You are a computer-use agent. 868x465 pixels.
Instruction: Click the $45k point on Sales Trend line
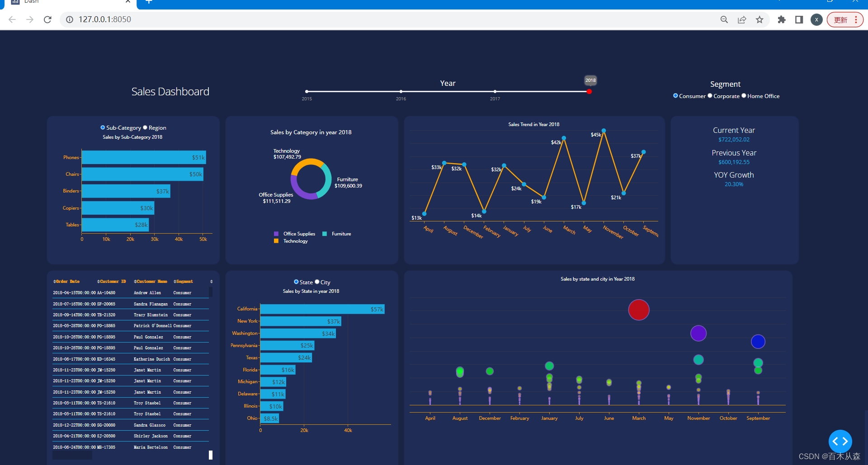point(604,131)
